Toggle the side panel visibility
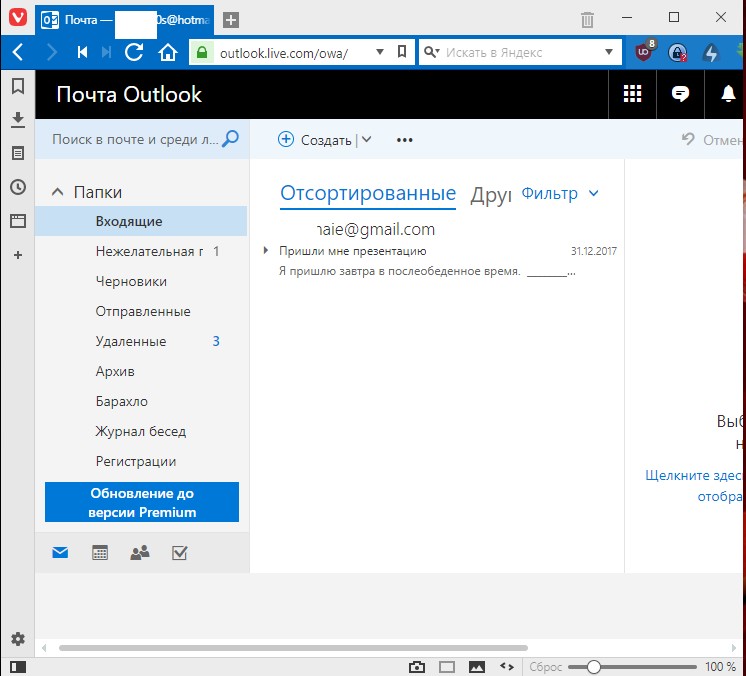 pos(18,667)
